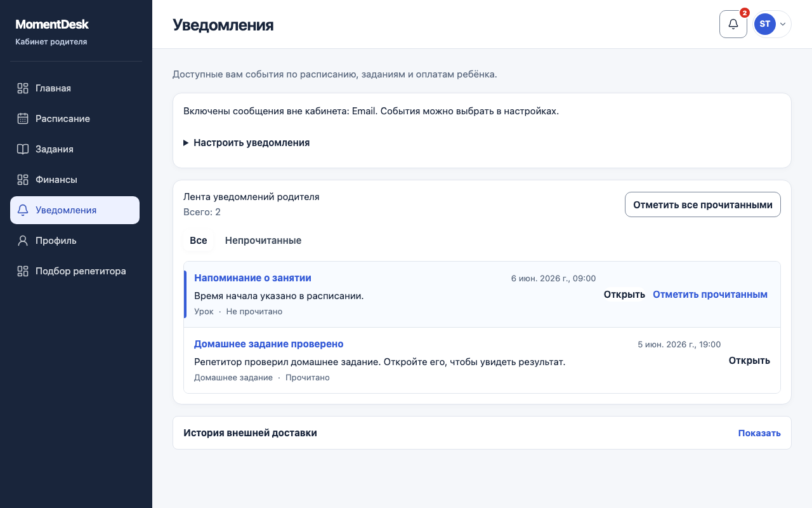Click the Всего: 2 counter text
Screen dimensions: 812x508
pos(202,212)
